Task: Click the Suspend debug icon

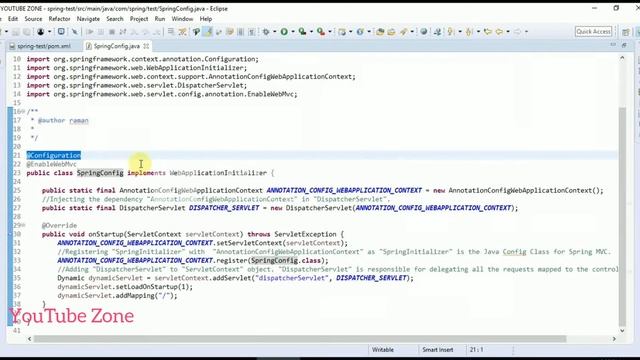Action: click(100, 31)
